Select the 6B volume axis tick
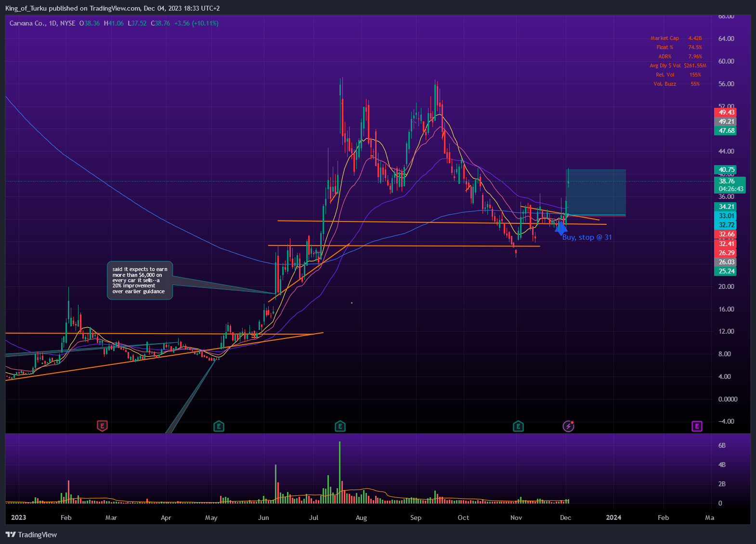Image resolution: width=756 pixels, height=544 pixels. point(722,445)
